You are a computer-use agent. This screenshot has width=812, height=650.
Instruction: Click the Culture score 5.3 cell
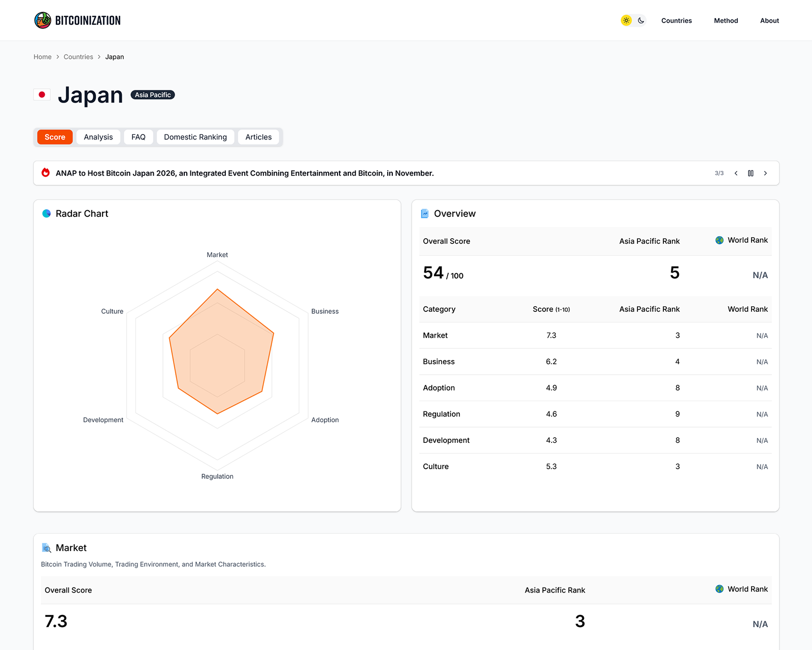tap(551, 467)
